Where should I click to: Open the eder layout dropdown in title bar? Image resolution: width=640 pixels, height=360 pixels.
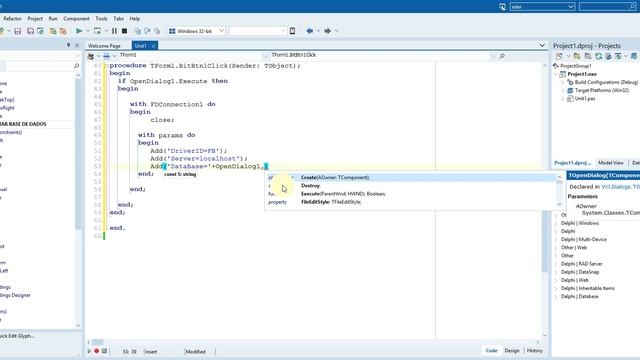click(x=571, y=7)
